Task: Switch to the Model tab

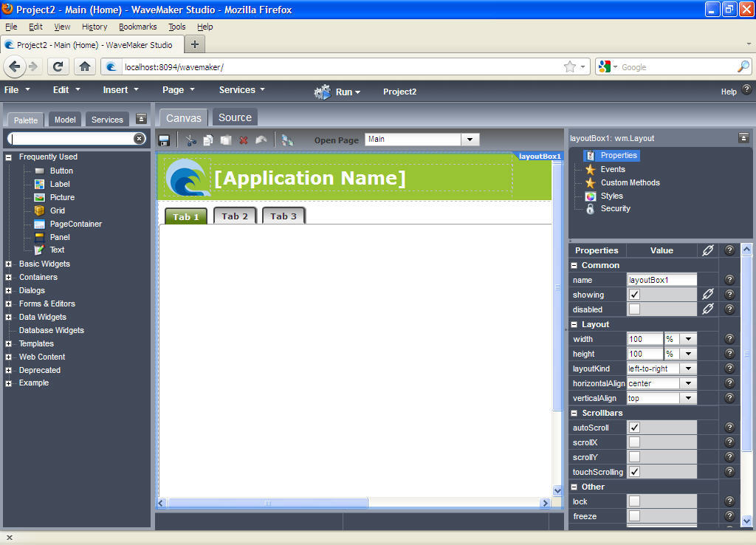Action: [x=65, y=119]
